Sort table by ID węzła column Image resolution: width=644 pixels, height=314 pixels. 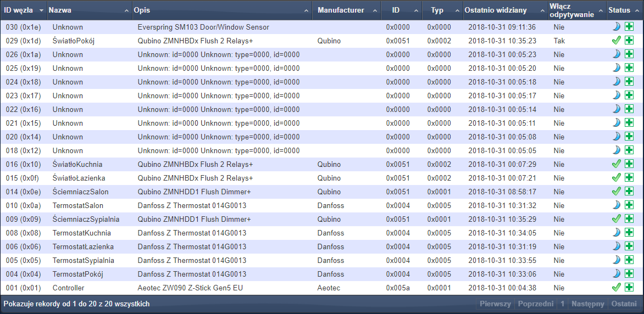24,10
